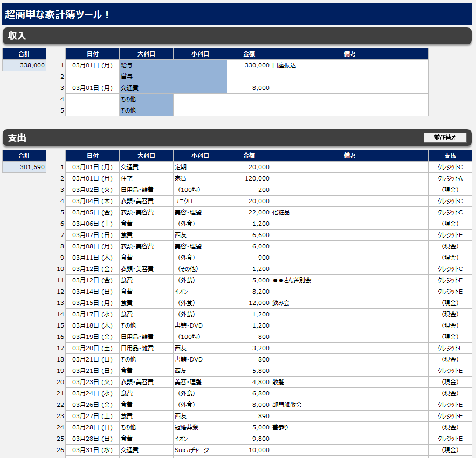Viewport: 476px width, 458px height.
Task: Click the 10,000 amount cell
Action: (249, 450)
